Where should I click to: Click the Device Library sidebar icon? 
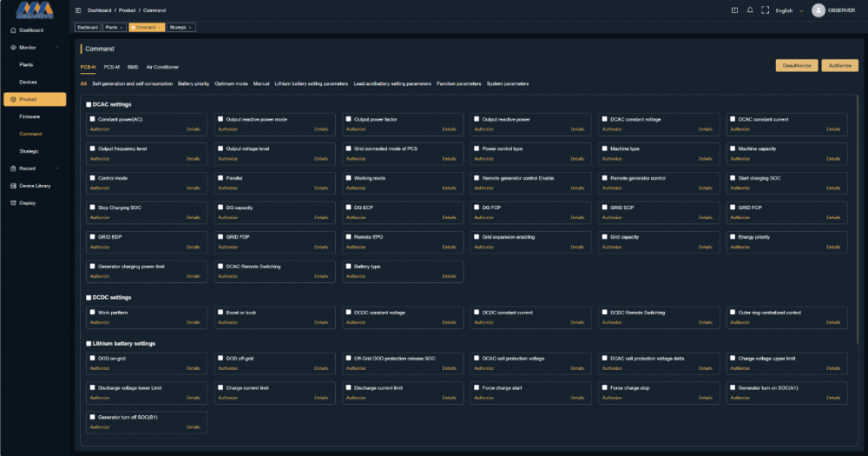point(12,186)
